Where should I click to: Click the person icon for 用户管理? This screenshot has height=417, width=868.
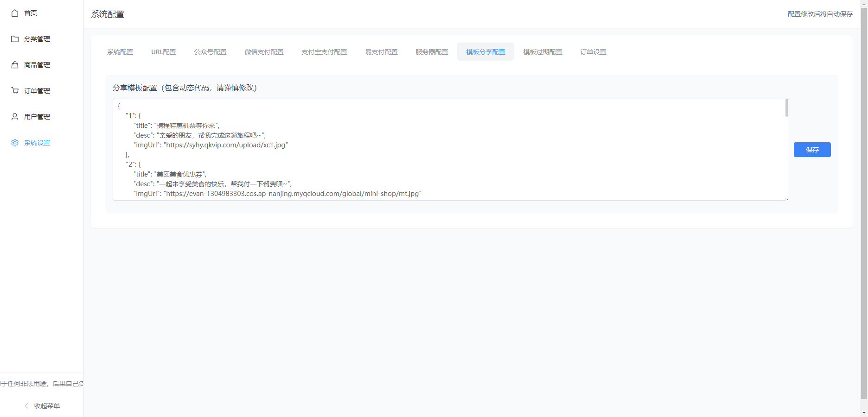[x=14, y=116]
